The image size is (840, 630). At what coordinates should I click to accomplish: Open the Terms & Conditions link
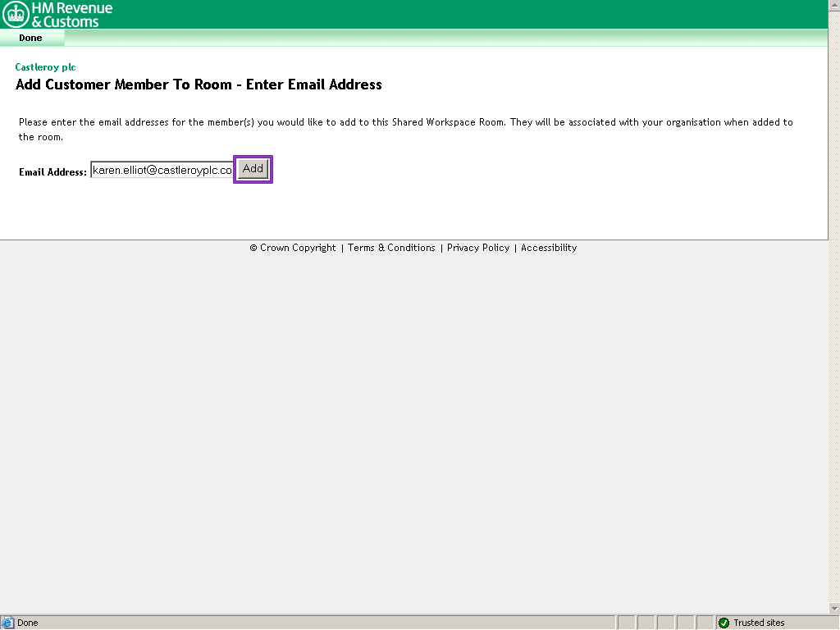[391, 248]
